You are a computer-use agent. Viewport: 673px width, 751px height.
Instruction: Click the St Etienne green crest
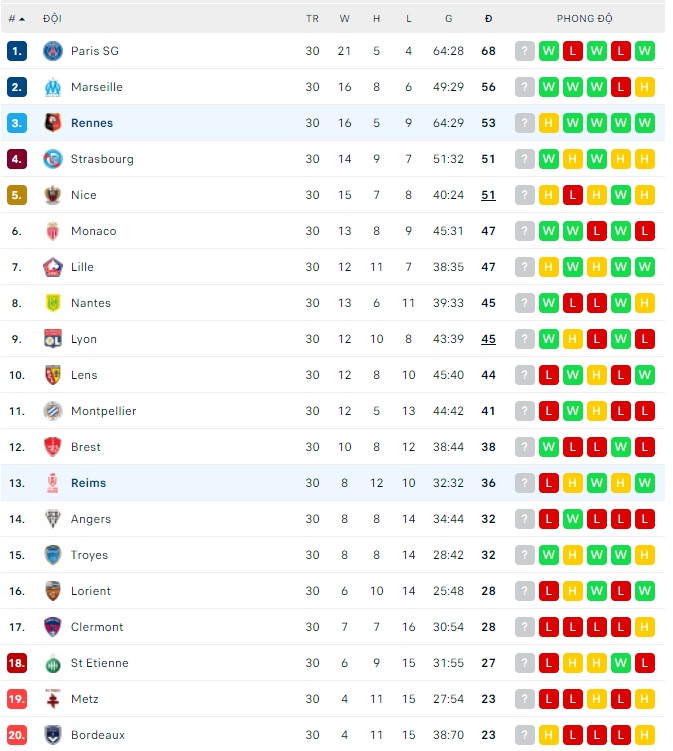tap(53, 663)
